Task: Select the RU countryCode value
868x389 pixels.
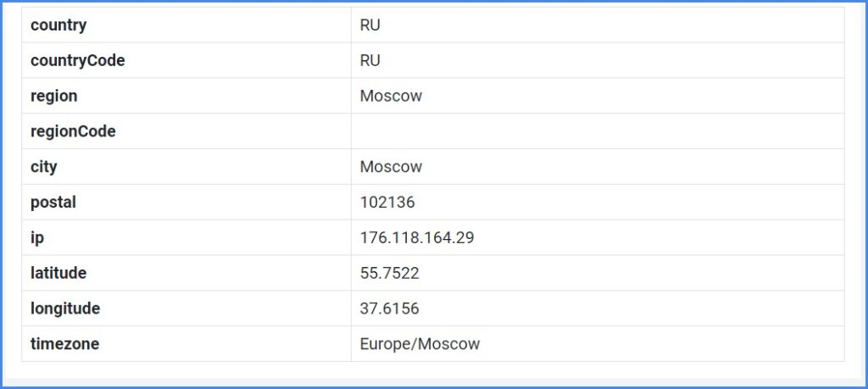Action: coord(370,61)
